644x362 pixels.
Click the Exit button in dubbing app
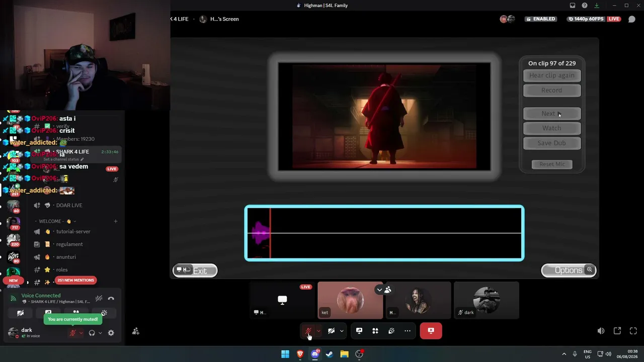pyautogui.click(x=195, y=270)
